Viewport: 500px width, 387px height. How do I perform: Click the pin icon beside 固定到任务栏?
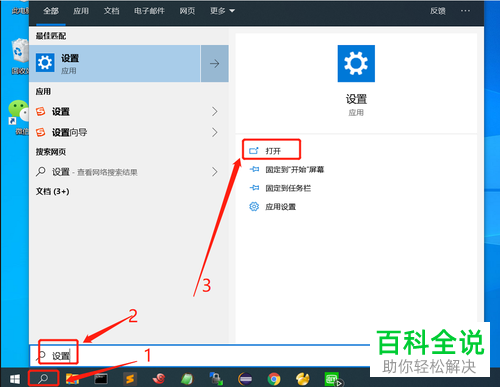pyautogui.click(x=254, y=188)
